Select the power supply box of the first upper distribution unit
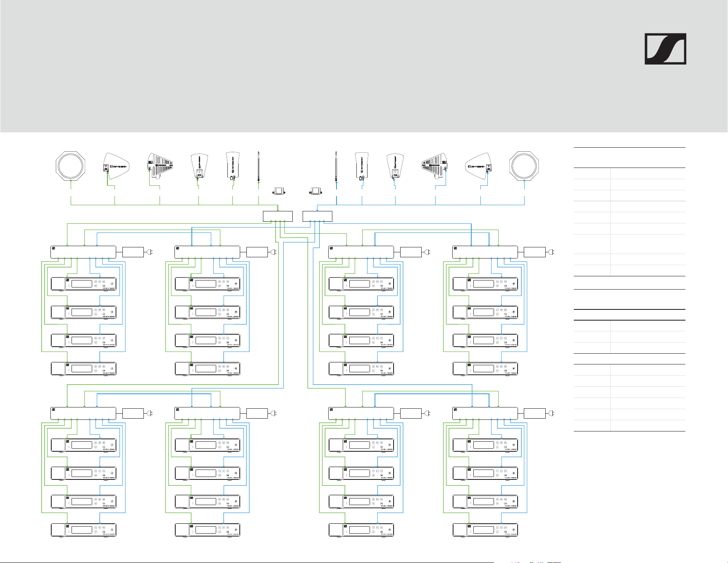 click(133, 252)
